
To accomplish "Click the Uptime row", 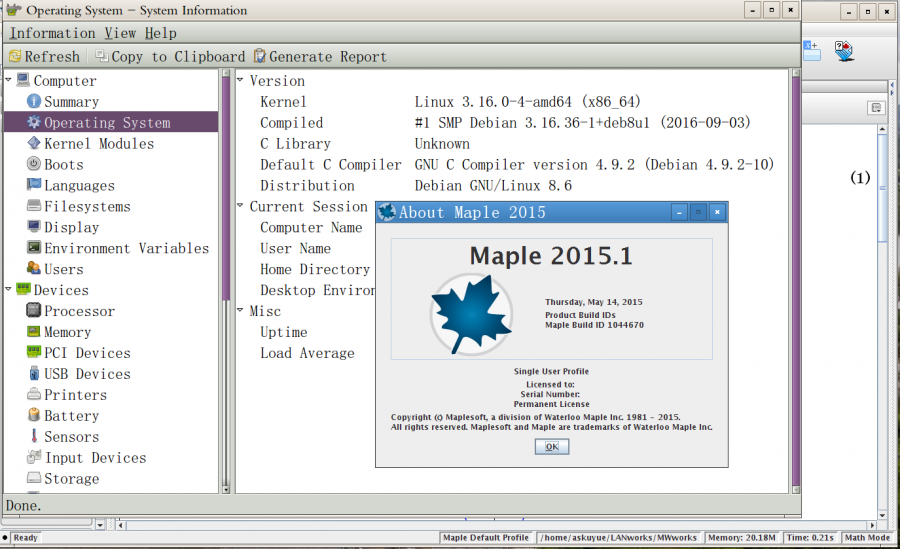I will click(284, 332).
